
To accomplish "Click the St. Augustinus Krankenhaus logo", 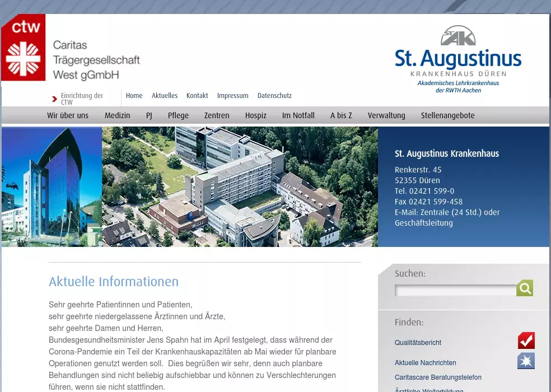I will point(458,59).
